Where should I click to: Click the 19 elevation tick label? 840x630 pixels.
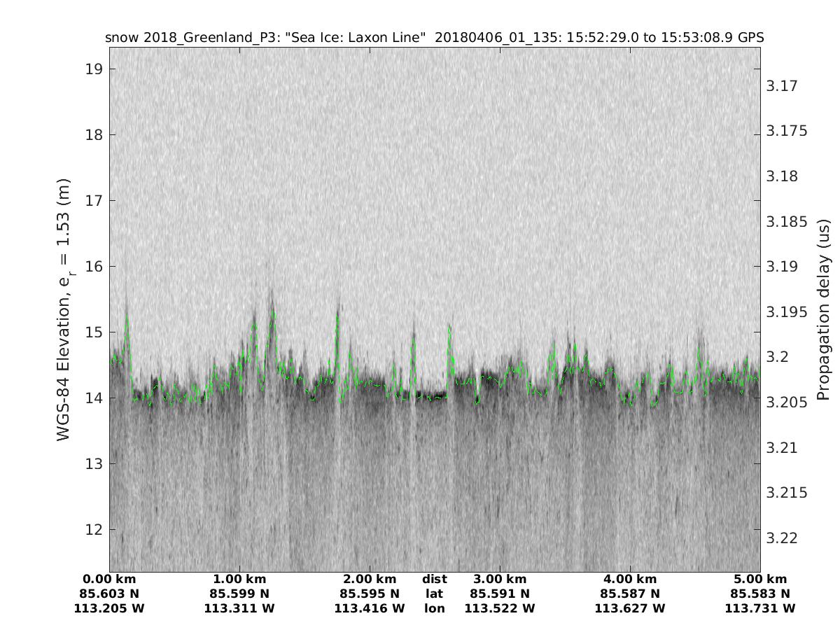[94, 69]
